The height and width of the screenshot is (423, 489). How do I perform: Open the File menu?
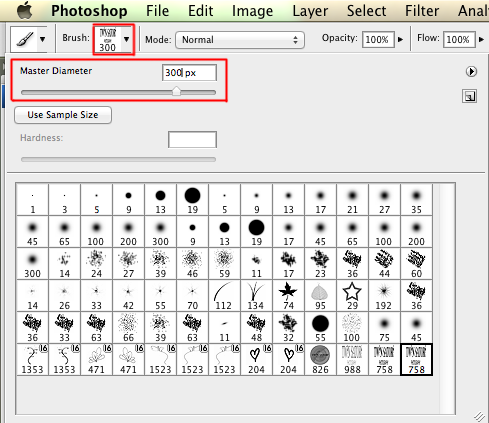tap(157, 11)
